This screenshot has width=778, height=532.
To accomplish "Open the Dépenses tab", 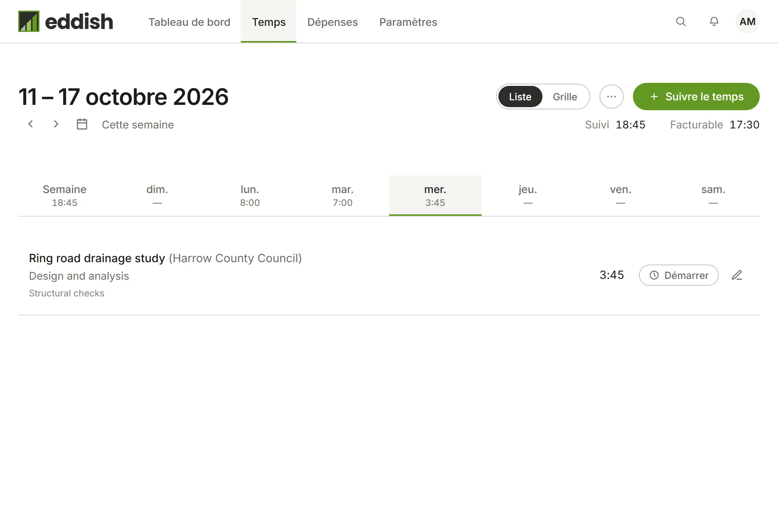I will [x=332, y=22].
